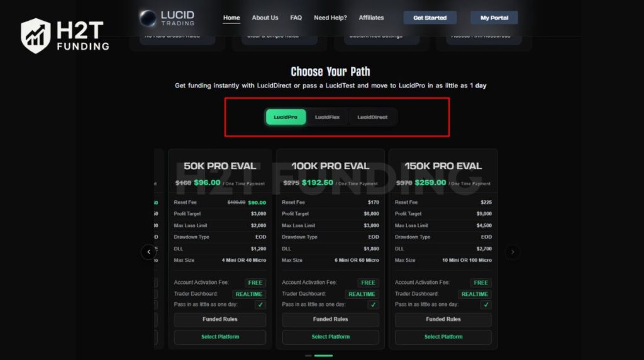644x360 pixels.
Task: Click the H2T Funding shield logo
Action: click(x=36, y=36)
